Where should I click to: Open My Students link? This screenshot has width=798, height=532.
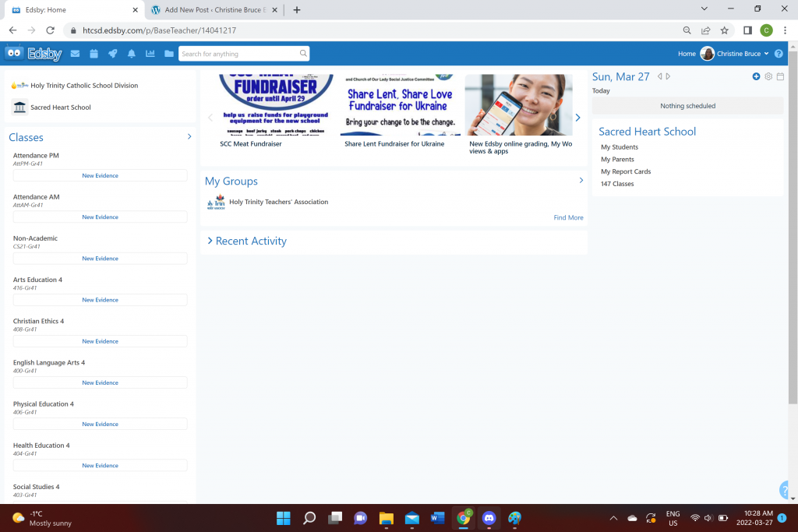tap(620, 147)
